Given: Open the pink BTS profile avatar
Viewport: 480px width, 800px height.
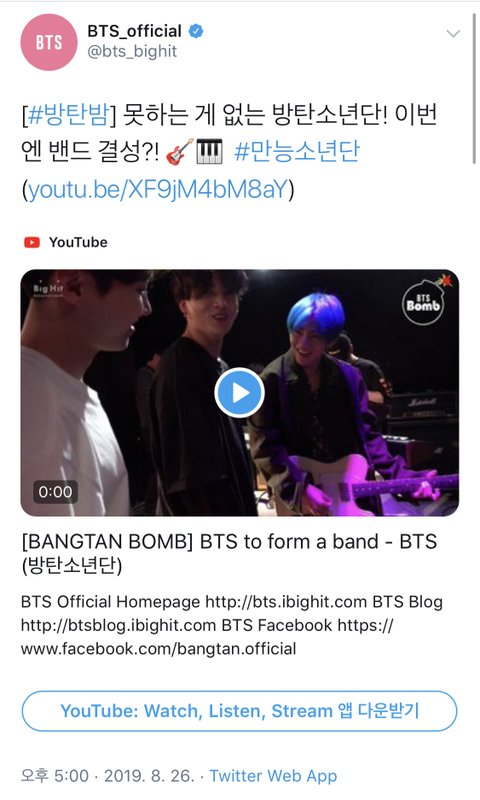Looking at the screenshot, I should (x=48, y=42).
